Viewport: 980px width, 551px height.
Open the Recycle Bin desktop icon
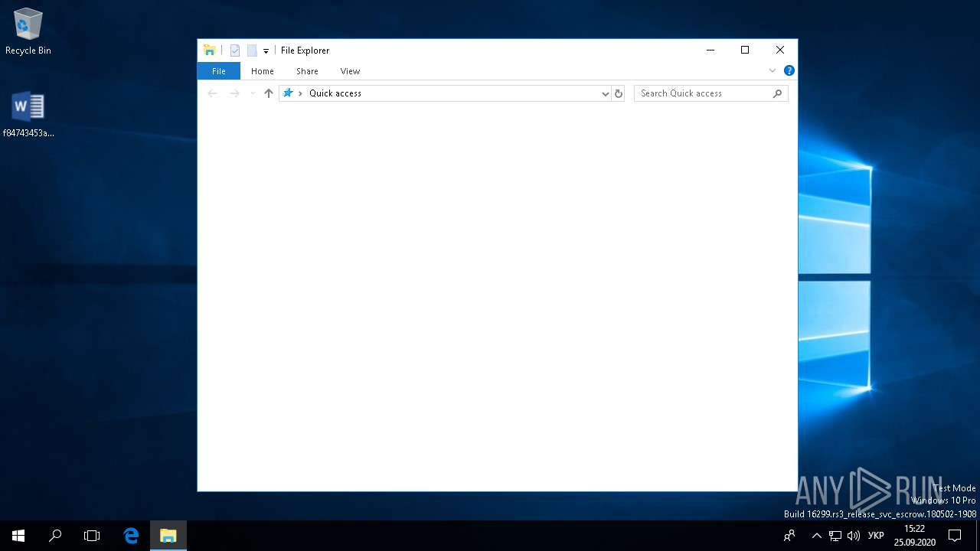pyautogui.click(x=28, y=32)
